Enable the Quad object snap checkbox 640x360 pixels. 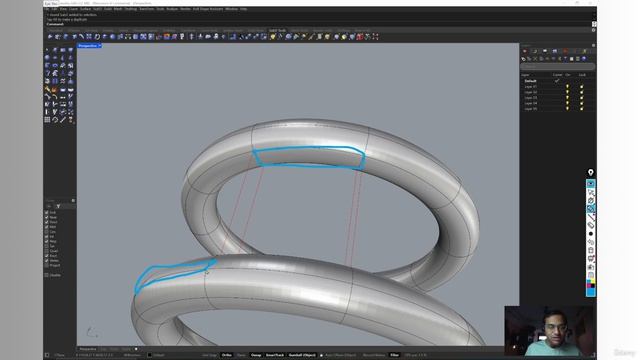pyautogui.click(x=47, y=251)
